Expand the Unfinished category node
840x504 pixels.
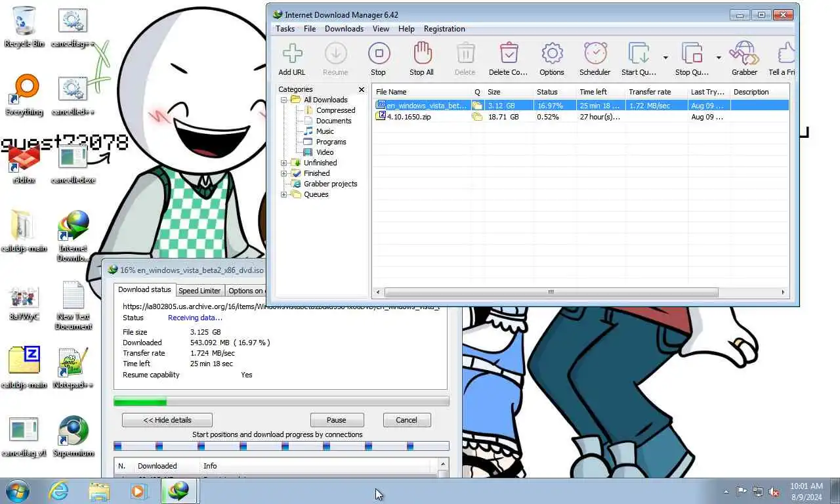(x=284, y=163)
